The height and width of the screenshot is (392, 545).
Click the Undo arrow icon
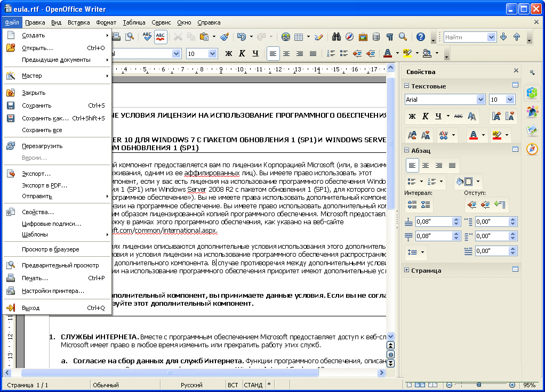241,36
